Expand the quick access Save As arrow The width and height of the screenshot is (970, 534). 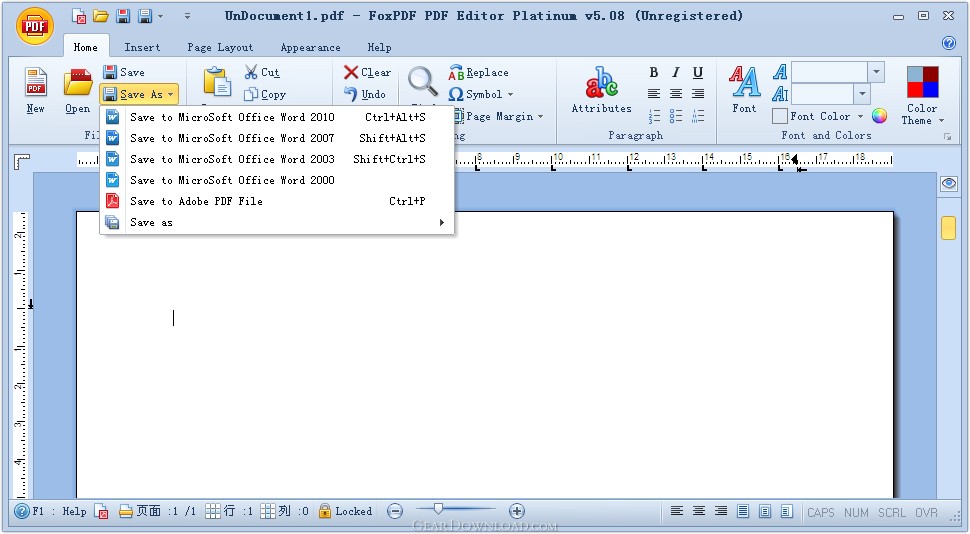(x=161, y=17)
